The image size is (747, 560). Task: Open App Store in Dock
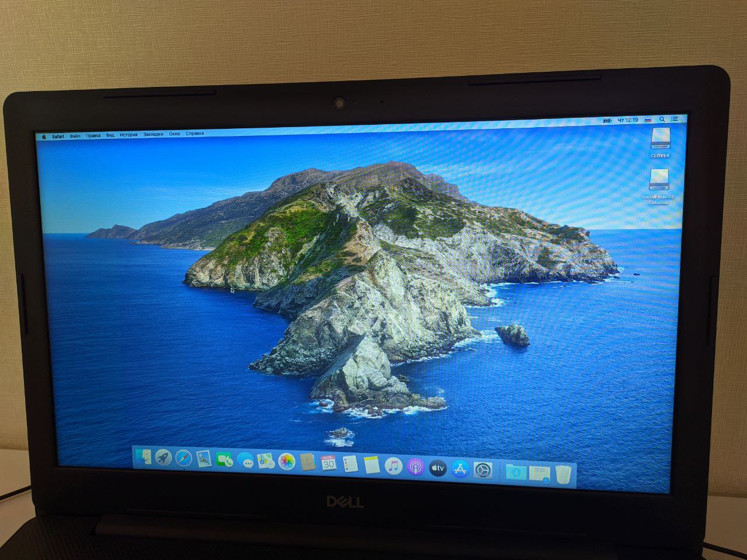coord(460,469)
